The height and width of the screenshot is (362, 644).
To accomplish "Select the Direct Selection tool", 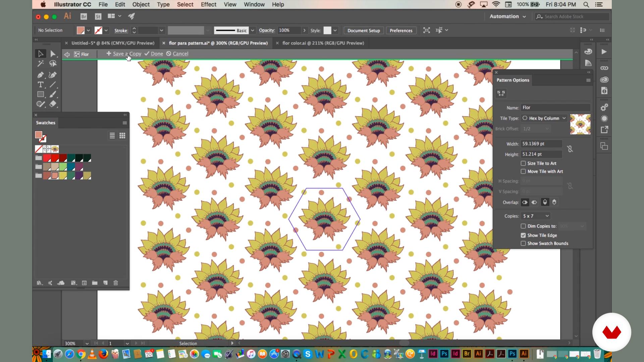I will (53, 54).
